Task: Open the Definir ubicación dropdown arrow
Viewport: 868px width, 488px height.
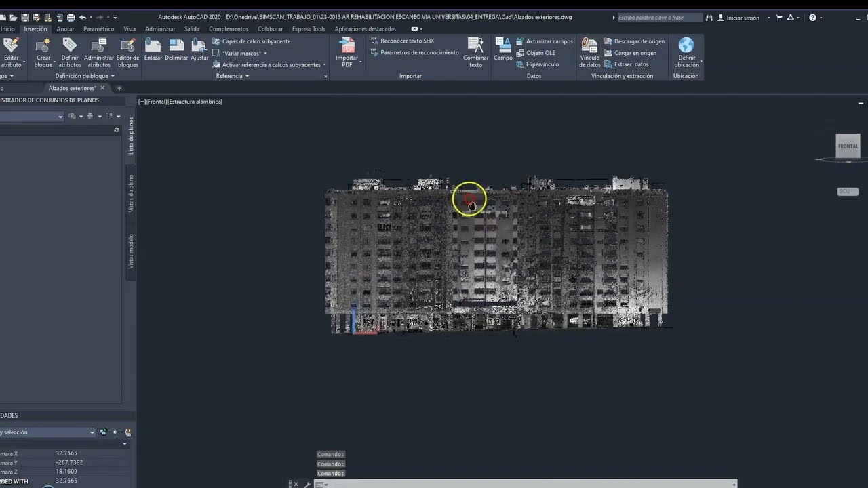Action: click(701, 62)
